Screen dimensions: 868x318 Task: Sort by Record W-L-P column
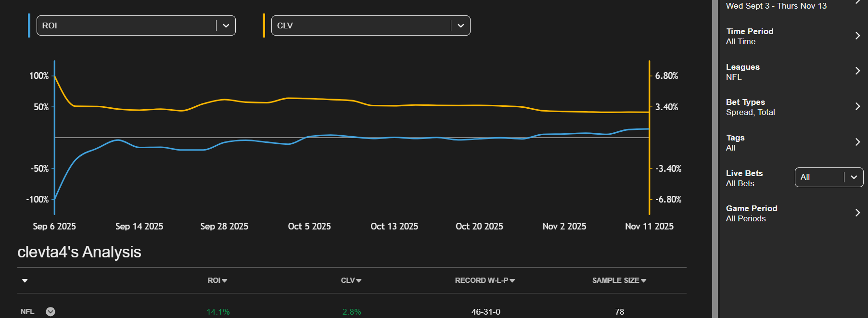(485, 280)
